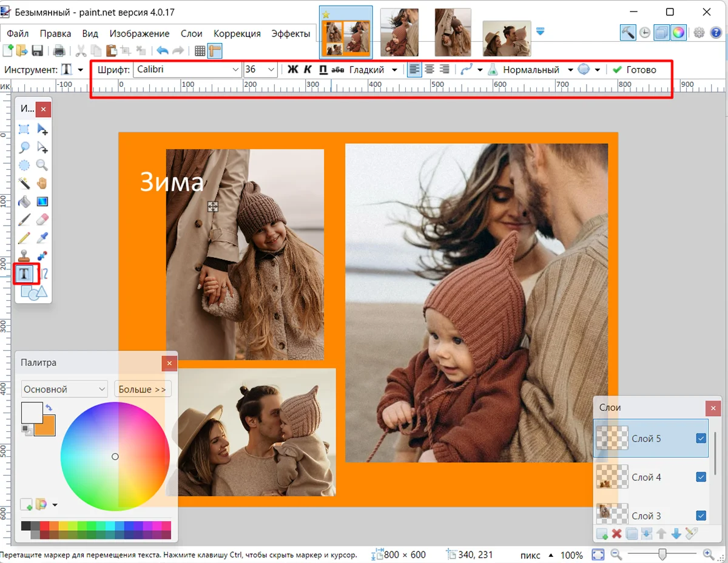Select the Eraser tool

pos(42,220)
